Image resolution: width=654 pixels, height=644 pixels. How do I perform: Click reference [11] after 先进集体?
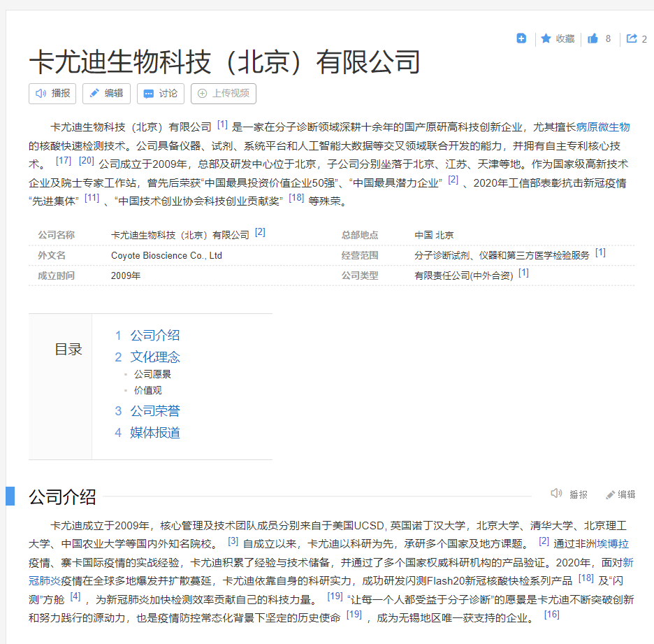point(92,198)
